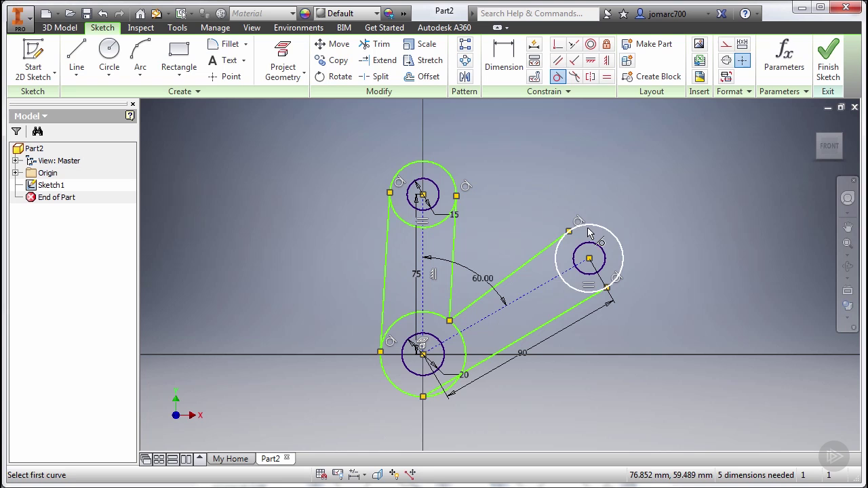Click the appearance color wheel icon
The image size is (868, 488).
(304, 13)
